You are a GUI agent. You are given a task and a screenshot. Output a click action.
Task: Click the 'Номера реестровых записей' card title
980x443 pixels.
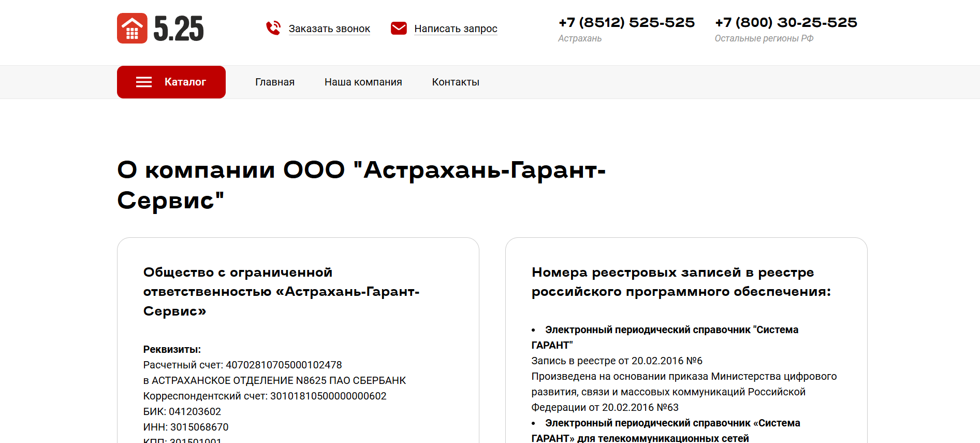[x=681, y=282]
